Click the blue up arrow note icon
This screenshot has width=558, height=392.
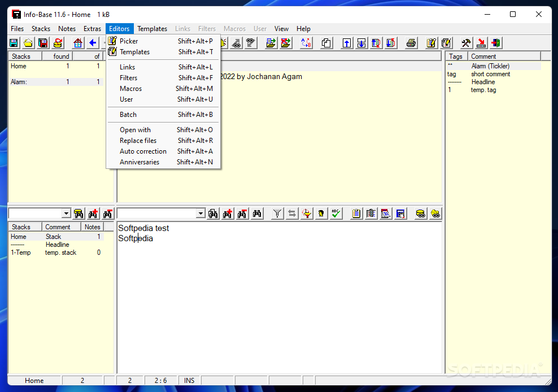(347, 43)
